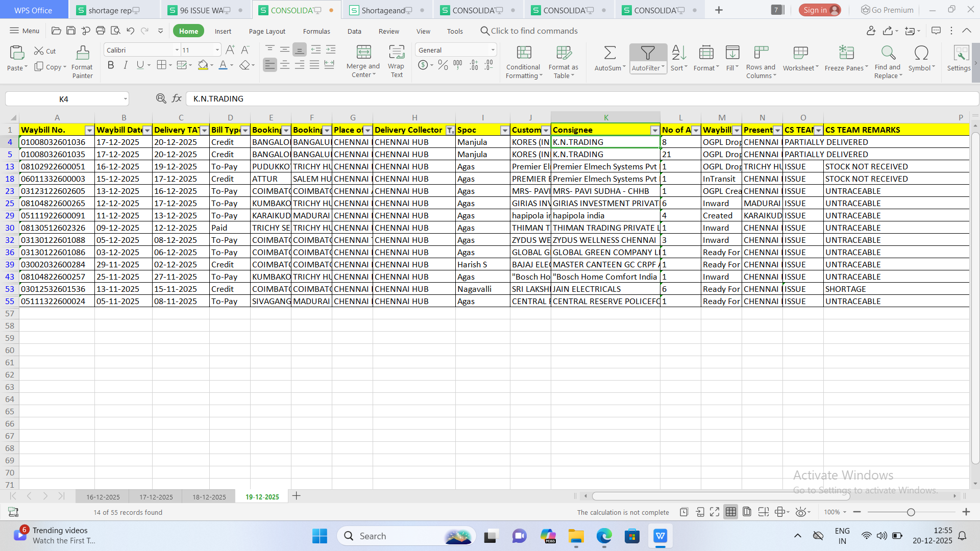This screenshot has width=980, height=551.
Task: Toggle bold formatting
Action: tap(111, 65)
